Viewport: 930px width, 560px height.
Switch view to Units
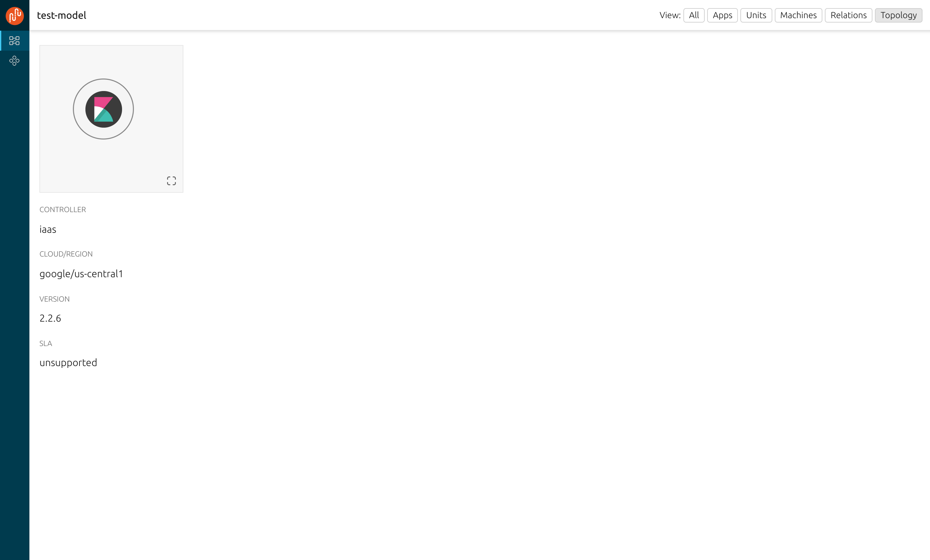click(756, 15)
